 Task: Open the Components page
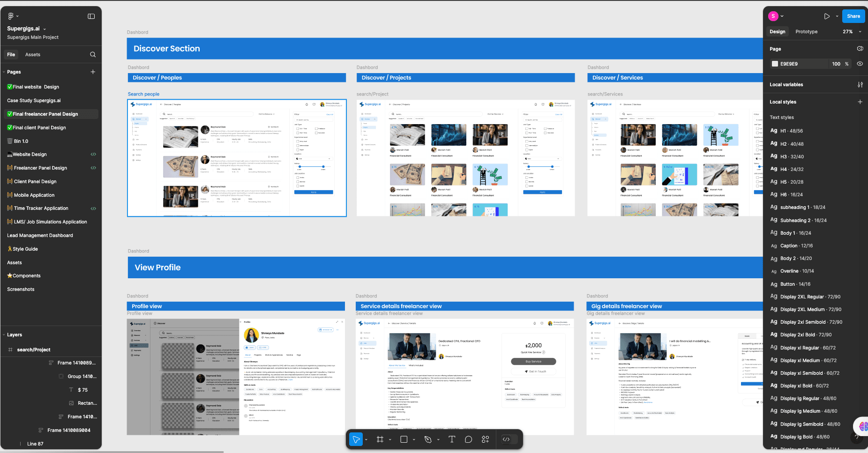point(24,275)
